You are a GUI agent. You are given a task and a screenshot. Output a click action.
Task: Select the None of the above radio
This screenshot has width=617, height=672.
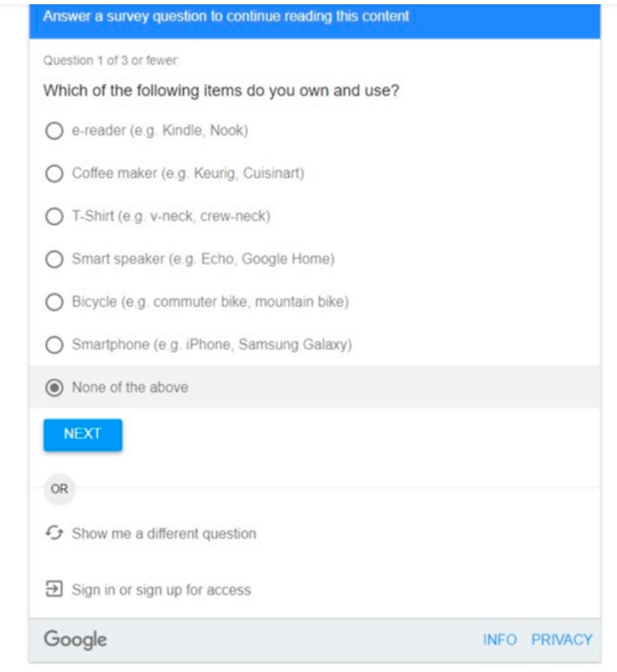pos(54,387)
